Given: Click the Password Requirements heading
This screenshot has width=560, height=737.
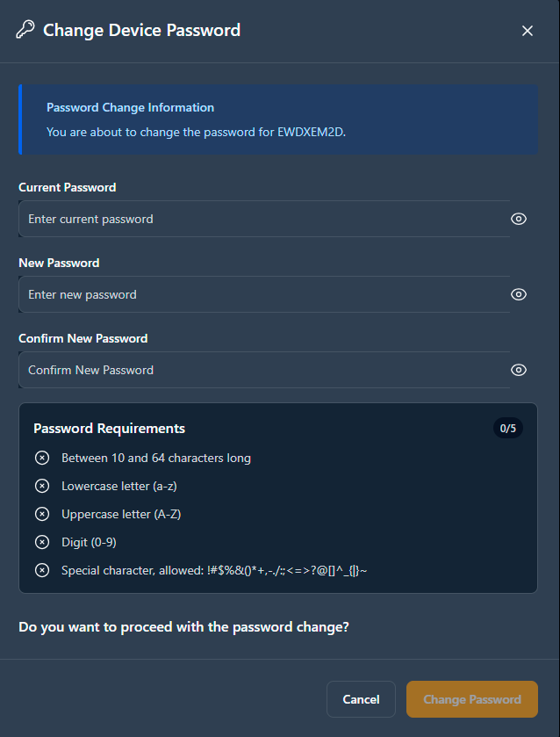Looking at the screenshot, I should [x=110, y=429].
